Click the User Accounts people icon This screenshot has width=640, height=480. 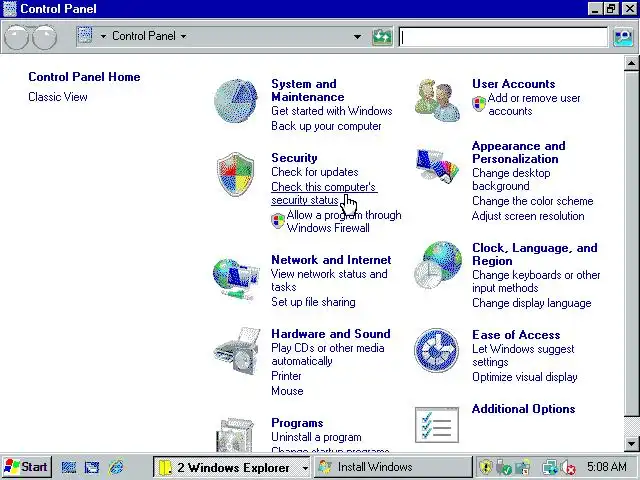[x=437, y=100]
